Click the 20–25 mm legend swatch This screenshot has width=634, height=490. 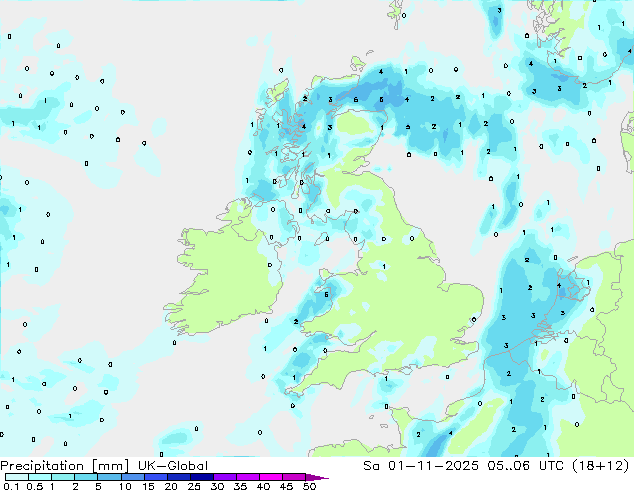179,477
